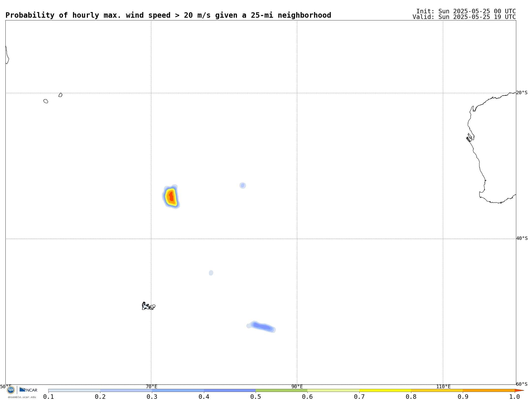This screenshot has height=400, width=532.
Task: Click the elongated blue probability streak
Action: 262,327
